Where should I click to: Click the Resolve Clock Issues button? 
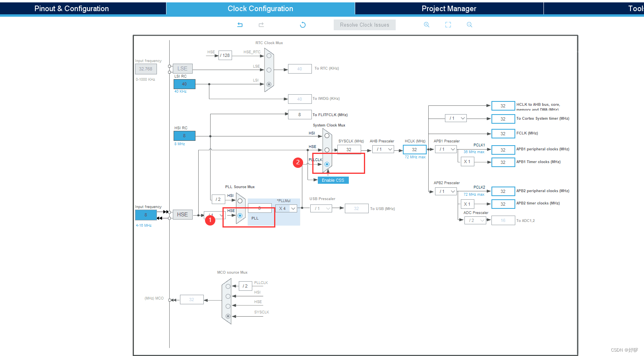[x=365, y=25]
